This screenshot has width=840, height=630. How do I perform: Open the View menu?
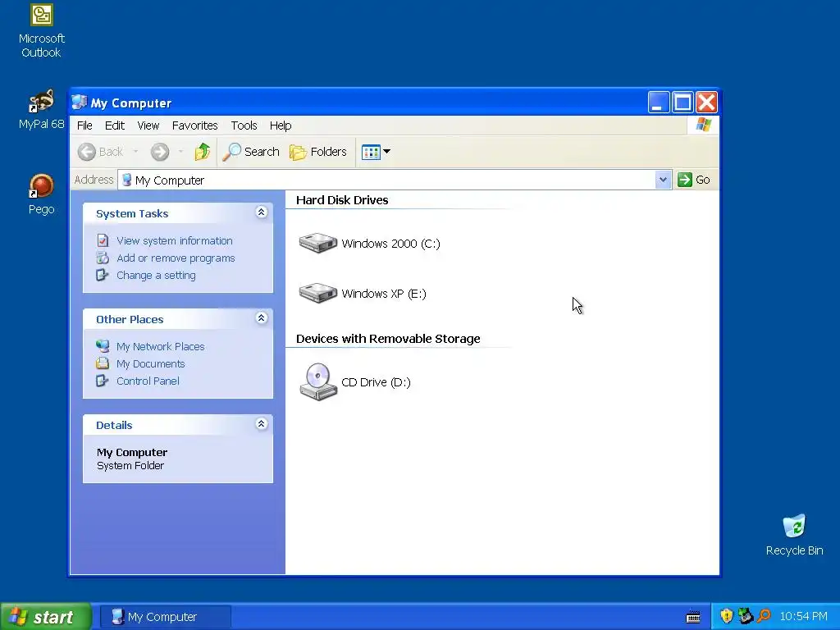148,126
